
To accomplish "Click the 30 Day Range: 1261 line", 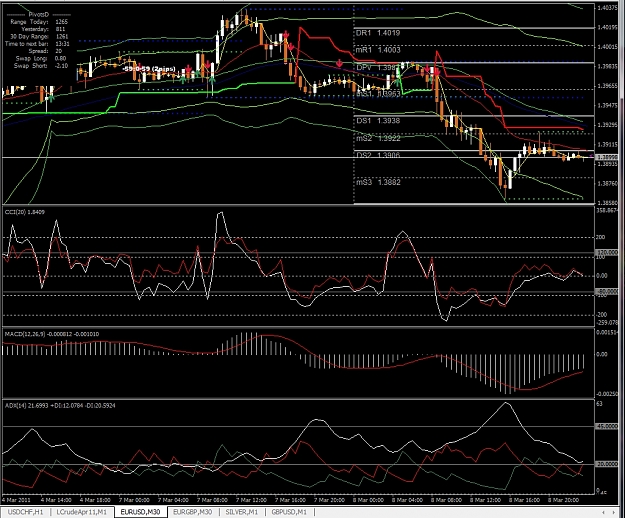I will pyautogui.click(x=39, y=37).
